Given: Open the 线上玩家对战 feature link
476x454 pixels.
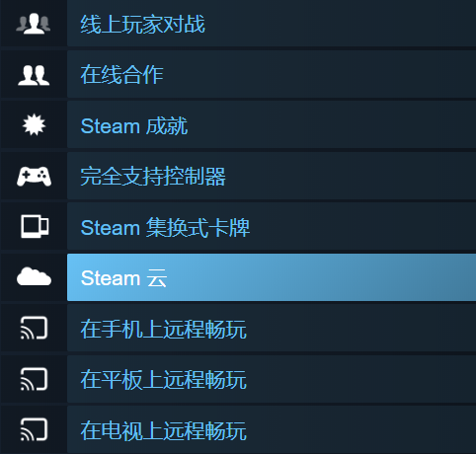Looking at the screenshot, I should tap(142, 24).
